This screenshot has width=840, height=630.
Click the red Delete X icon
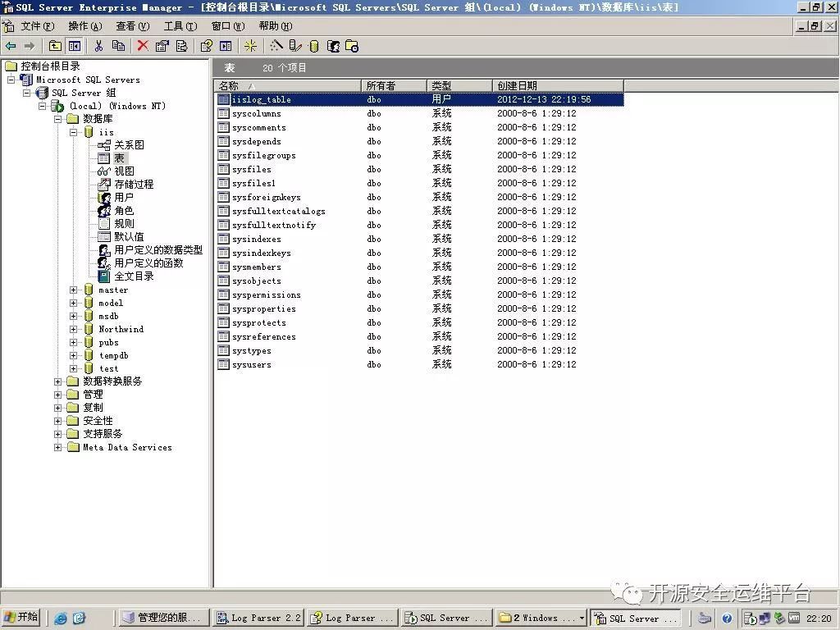(x=143, y=46)
